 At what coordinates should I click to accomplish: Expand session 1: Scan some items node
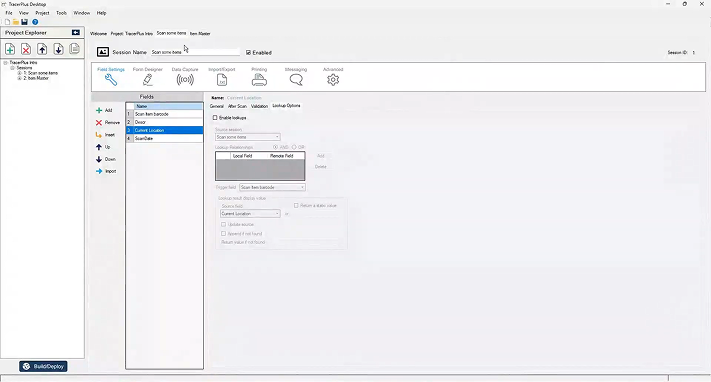click(19, 73)
